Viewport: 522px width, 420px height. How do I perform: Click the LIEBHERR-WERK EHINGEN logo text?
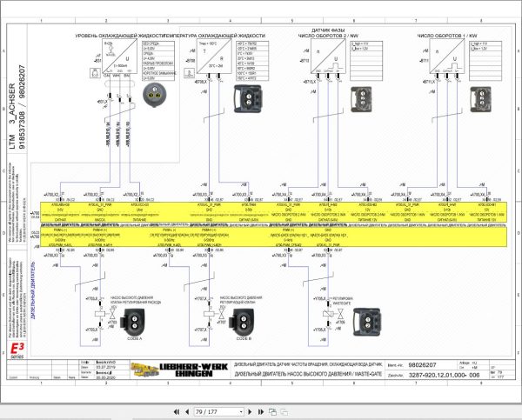(x=194, y=370)
